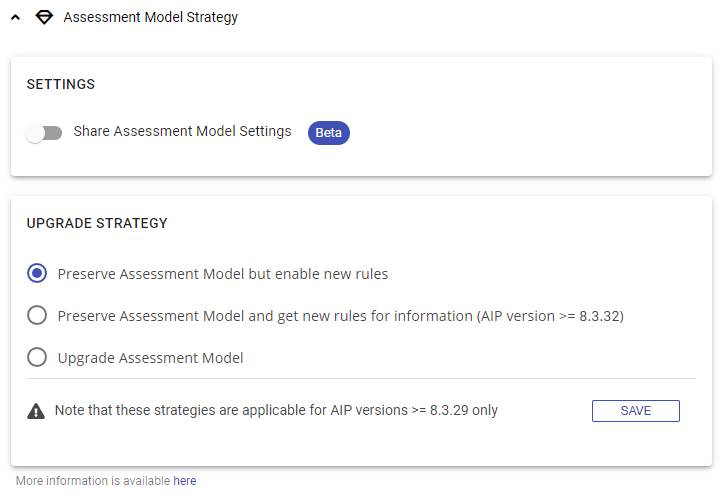Screen dimensions: 726x495
Task: Enable the Share Assessment Model Settings switch
Action: [44, 133]
